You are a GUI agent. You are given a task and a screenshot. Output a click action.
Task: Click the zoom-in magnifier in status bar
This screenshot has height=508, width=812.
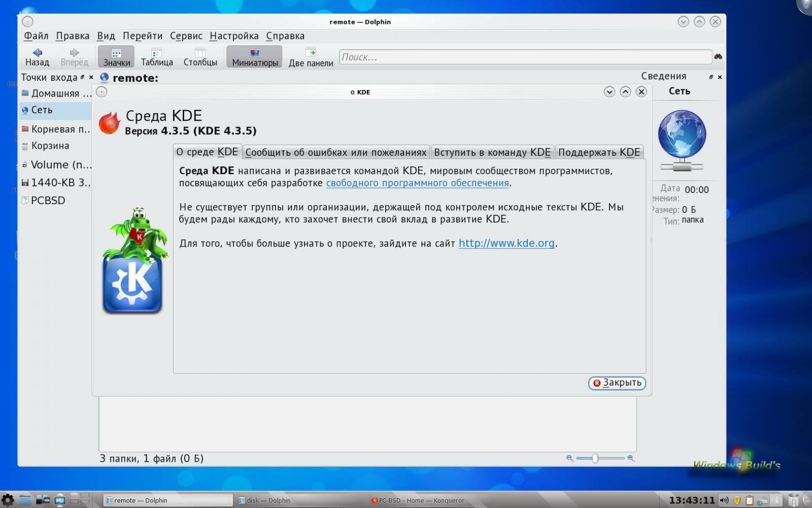(x=631, y=458)
